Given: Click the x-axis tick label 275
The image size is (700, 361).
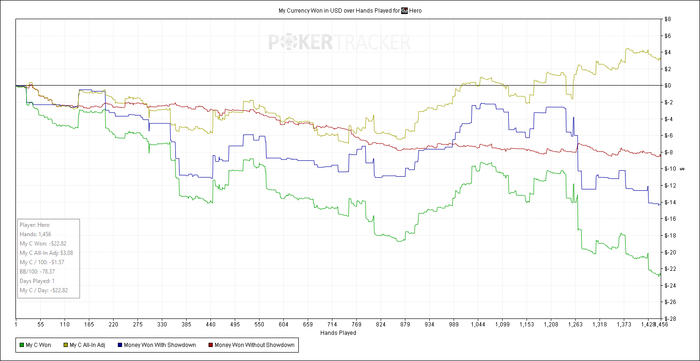Looking at the screenshot, I should pos(138,325).
